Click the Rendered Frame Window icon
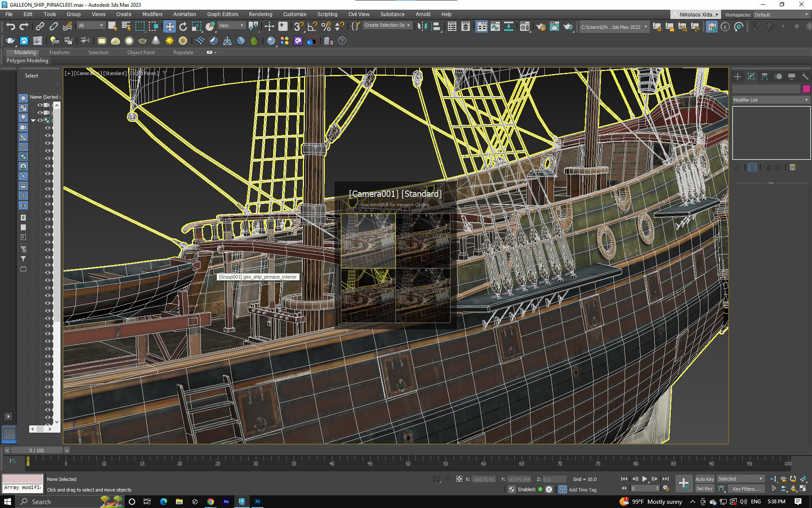 pos(554,27)
